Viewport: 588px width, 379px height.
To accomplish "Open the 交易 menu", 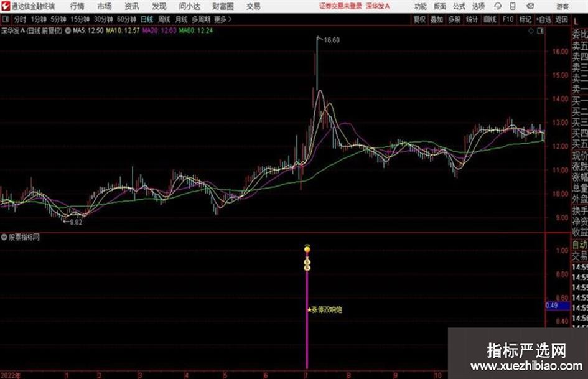I will pyautogui.click(x=253, y=6).
